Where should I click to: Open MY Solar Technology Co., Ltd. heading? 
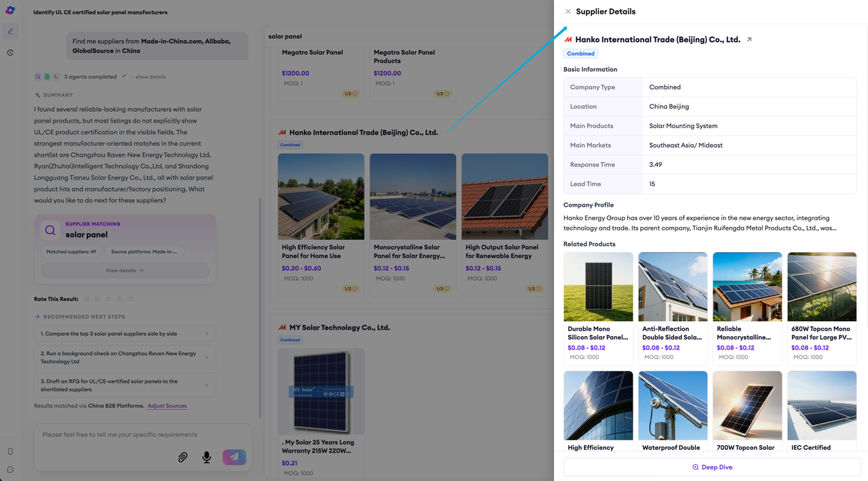click(340, 328)
